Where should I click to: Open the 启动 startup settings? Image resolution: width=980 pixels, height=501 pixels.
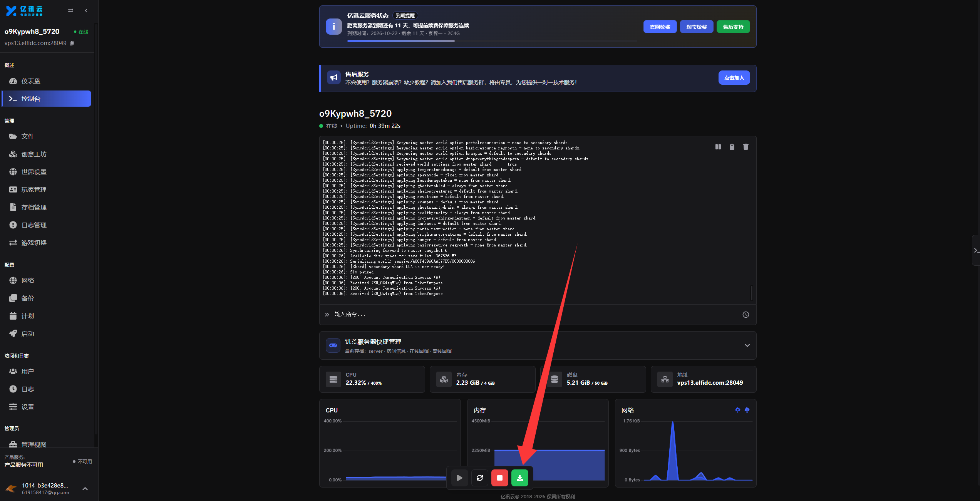tap(46, 333)
